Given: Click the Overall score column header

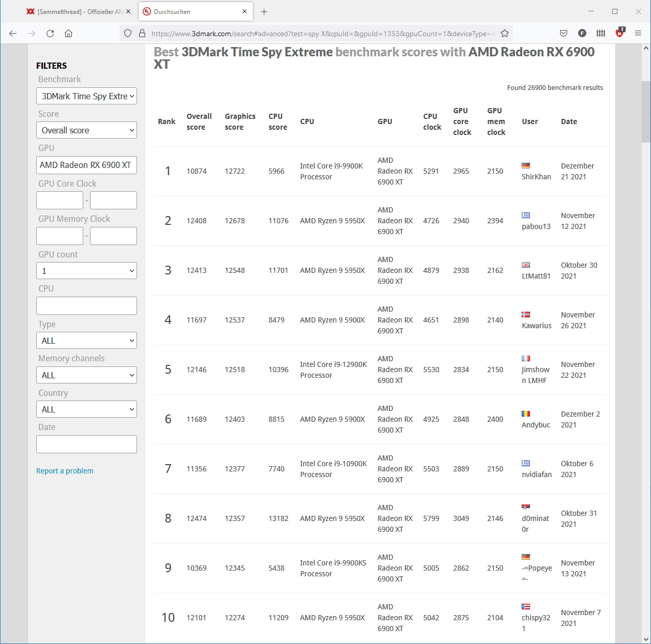Looking at the screenshot, I should tap(199, 121).
